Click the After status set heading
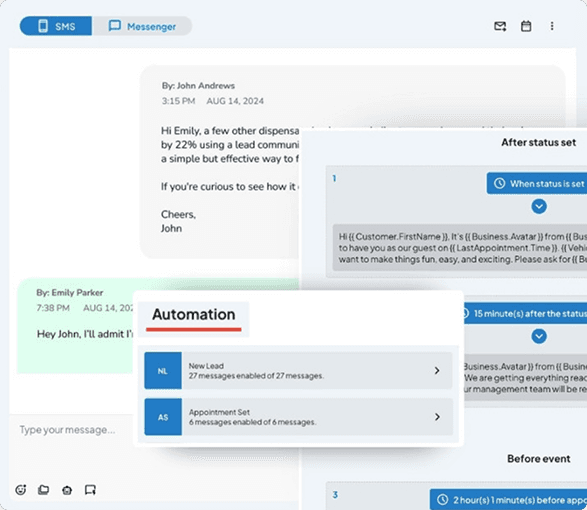 538,142
